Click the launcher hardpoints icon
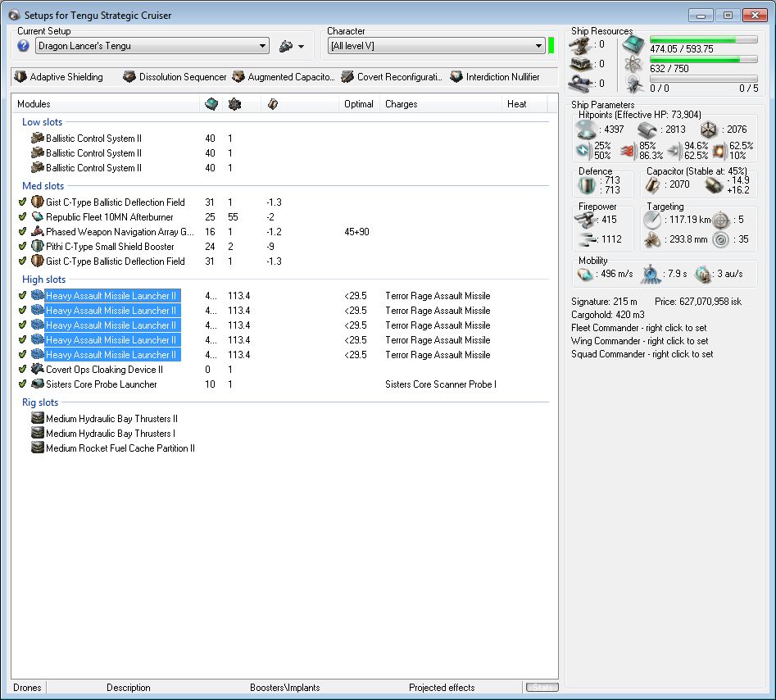The width and height of the screenshot is (776, 700). click(x=579, y=65)
